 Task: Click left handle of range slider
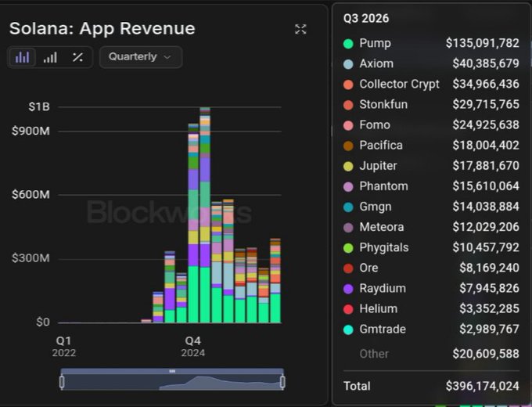pos(62,382)
